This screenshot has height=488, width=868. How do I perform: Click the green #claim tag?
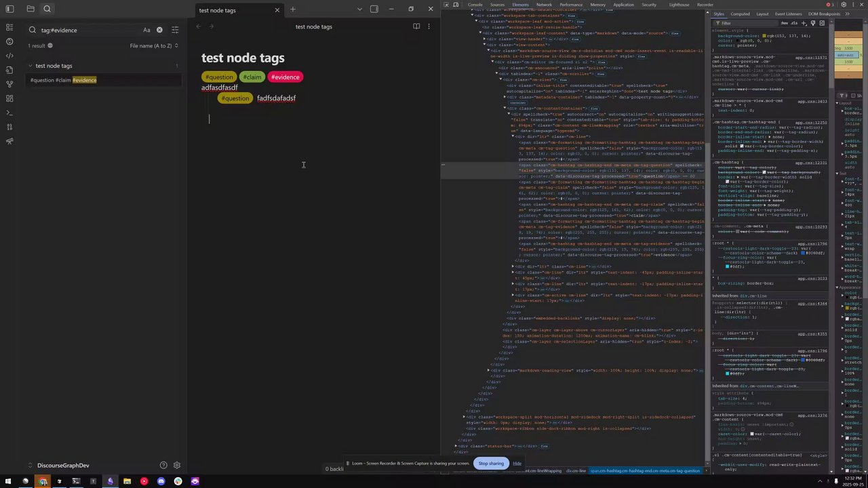point(252,77)
